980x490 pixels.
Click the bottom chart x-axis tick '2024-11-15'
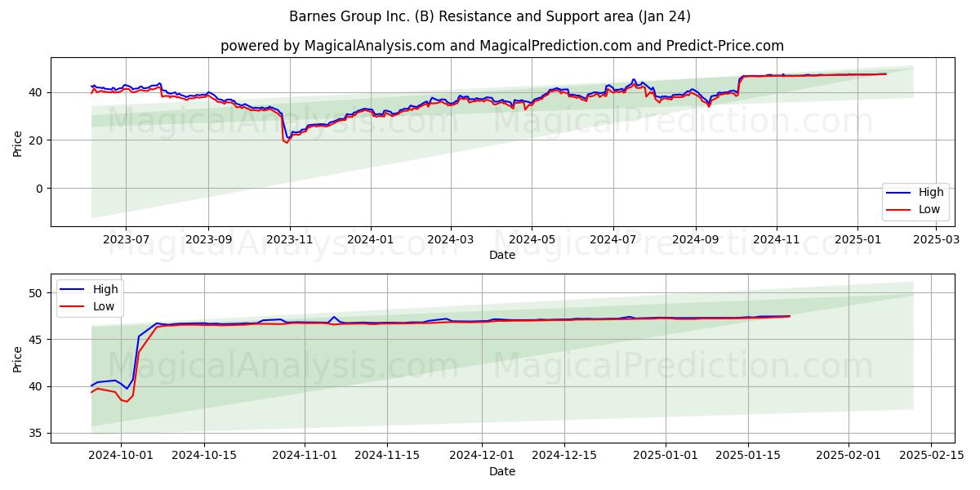[x=386, y=457]
